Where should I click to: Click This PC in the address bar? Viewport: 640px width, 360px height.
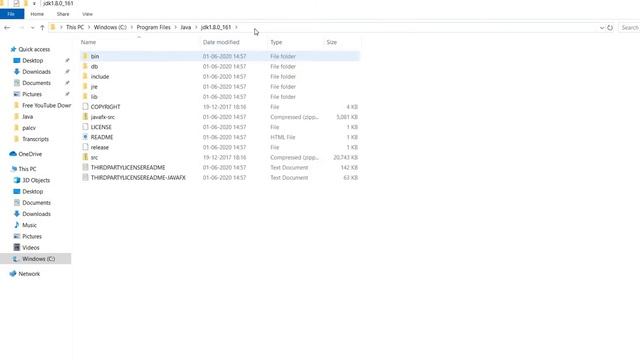[75, 27]
